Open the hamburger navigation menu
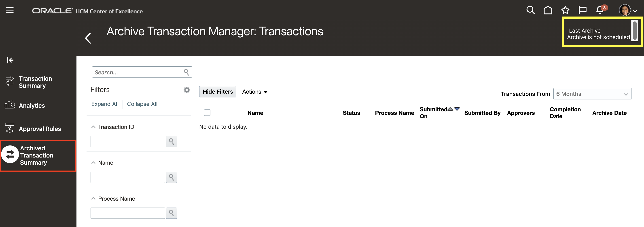 (9, 10)
